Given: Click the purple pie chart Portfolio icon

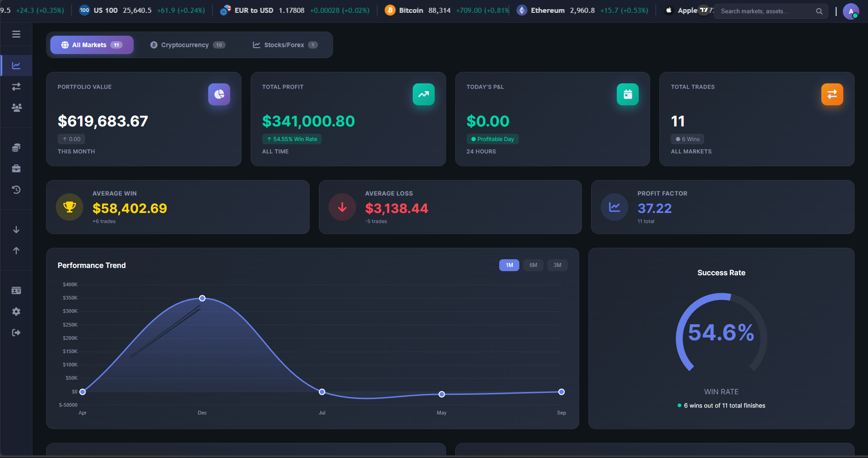Looking at the screenshot, I should [x=219, y=94].
